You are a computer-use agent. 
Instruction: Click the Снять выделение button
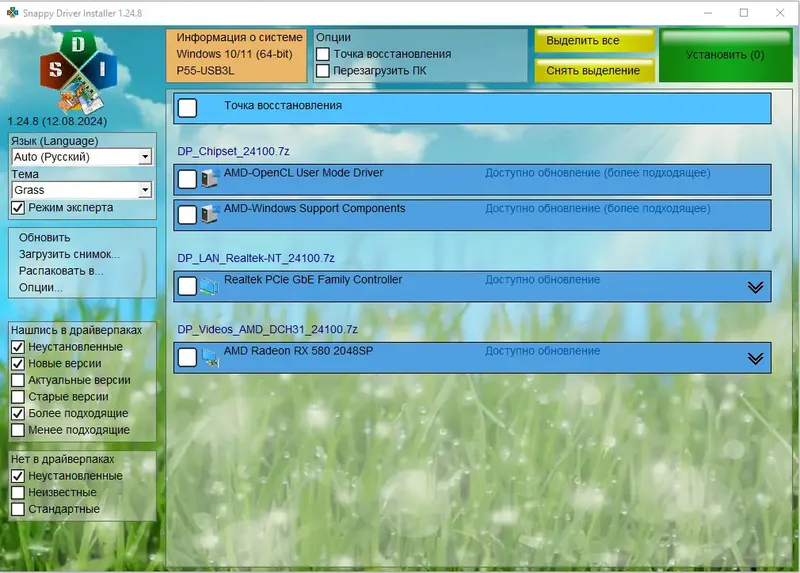point(594,70)
